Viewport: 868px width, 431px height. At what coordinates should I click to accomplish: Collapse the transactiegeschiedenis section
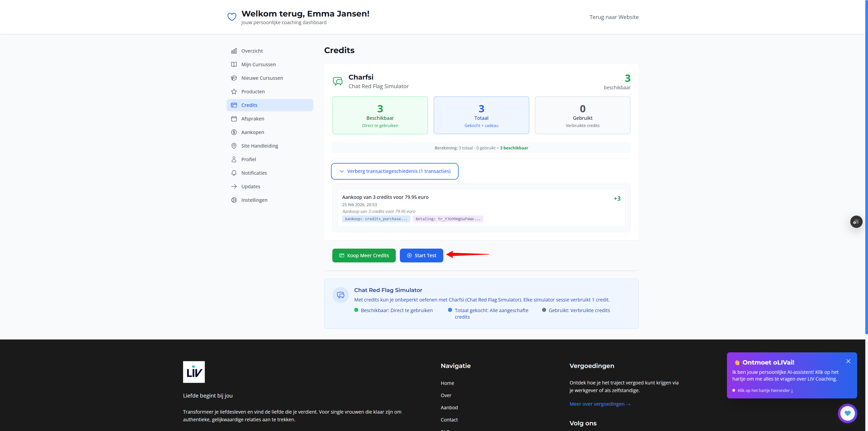(394, 171)
